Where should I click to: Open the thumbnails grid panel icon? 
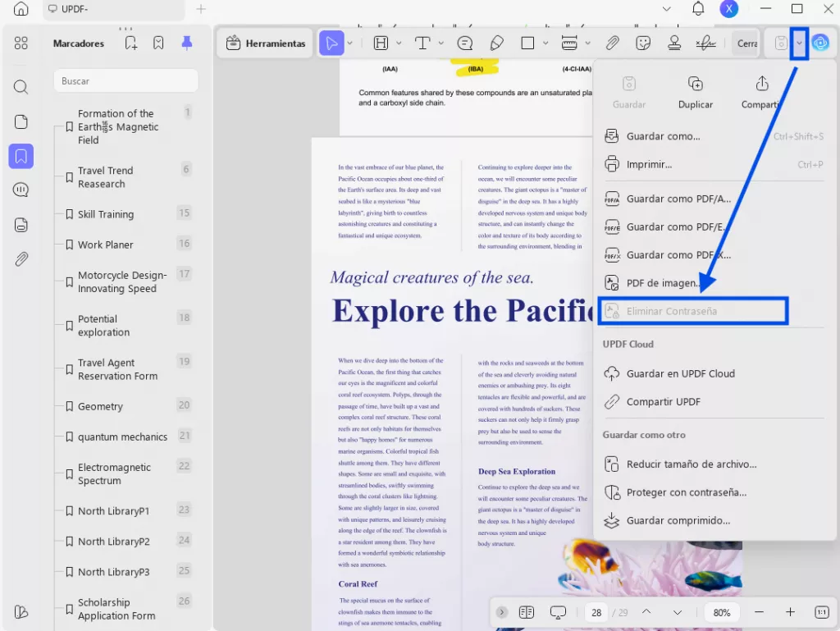click(21, 43)
